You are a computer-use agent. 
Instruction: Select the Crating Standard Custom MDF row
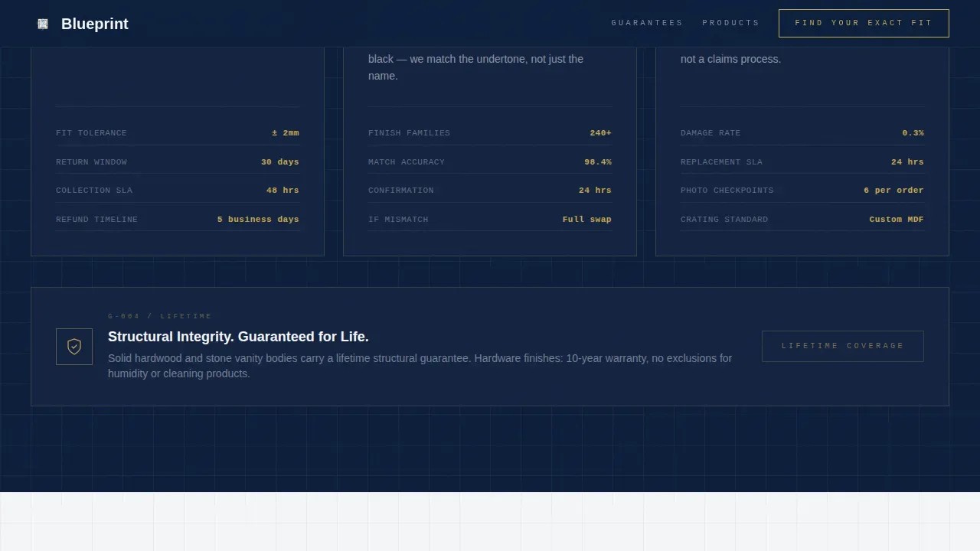coord(802,219)
